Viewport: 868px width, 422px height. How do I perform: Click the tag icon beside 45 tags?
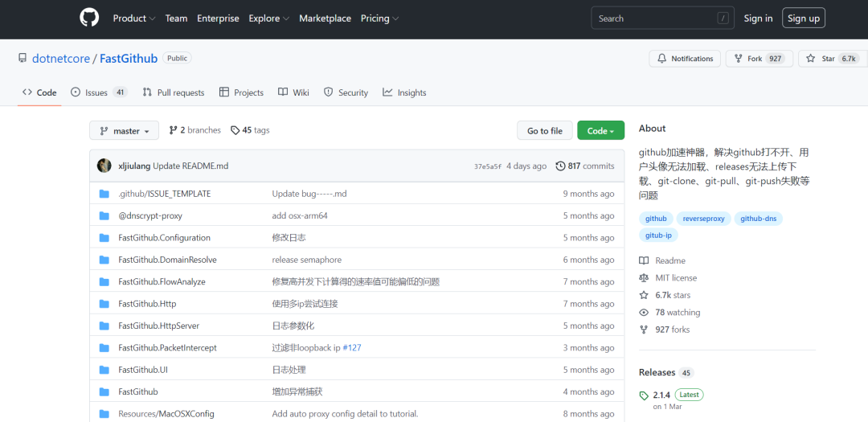tap(235, 131)
